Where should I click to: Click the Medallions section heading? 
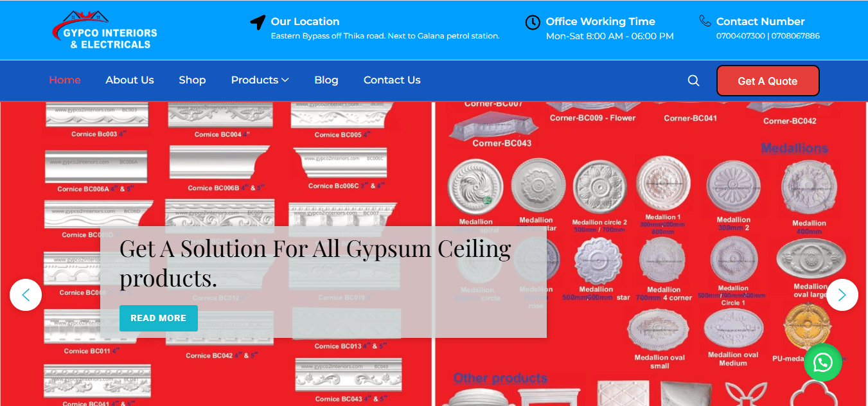click(x=795, y=148)
